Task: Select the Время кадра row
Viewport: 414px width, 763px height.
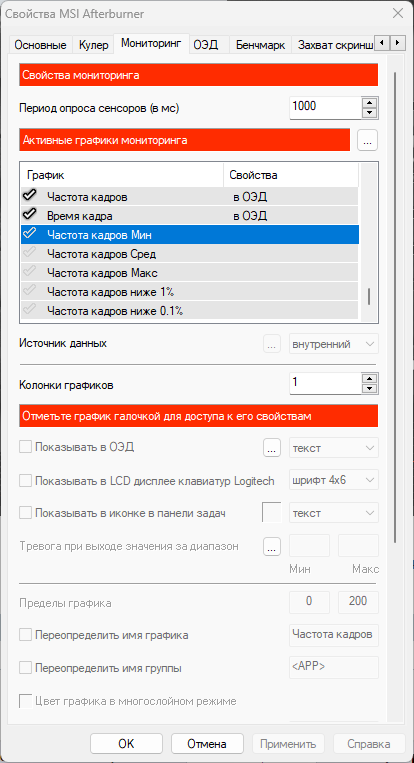Action: point(190,216)
